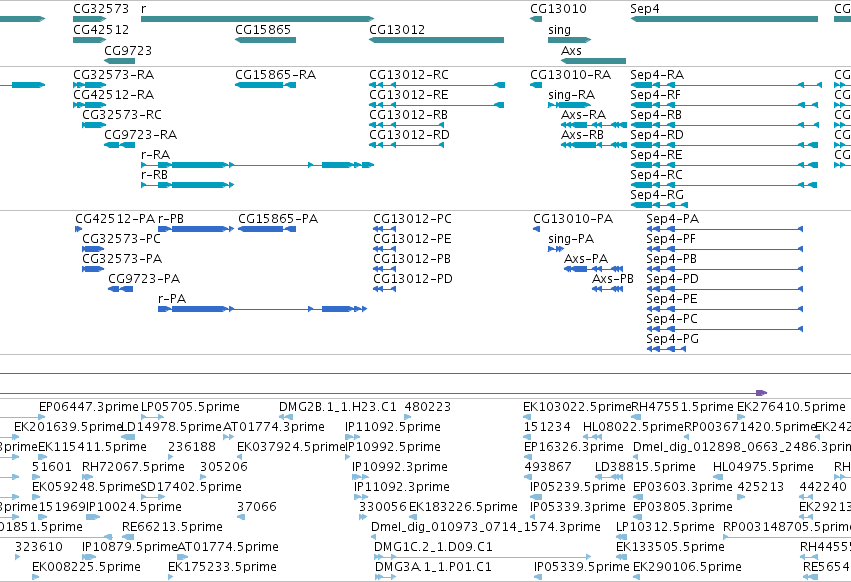This screenshot has width=851, height=582.
Task: Select EST label LD38815.5prime
Action: [x=645, y=467]
